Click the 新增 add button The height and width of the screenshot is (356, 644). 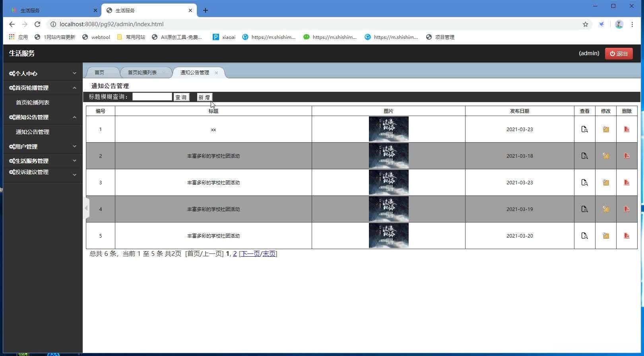point(204,97)
